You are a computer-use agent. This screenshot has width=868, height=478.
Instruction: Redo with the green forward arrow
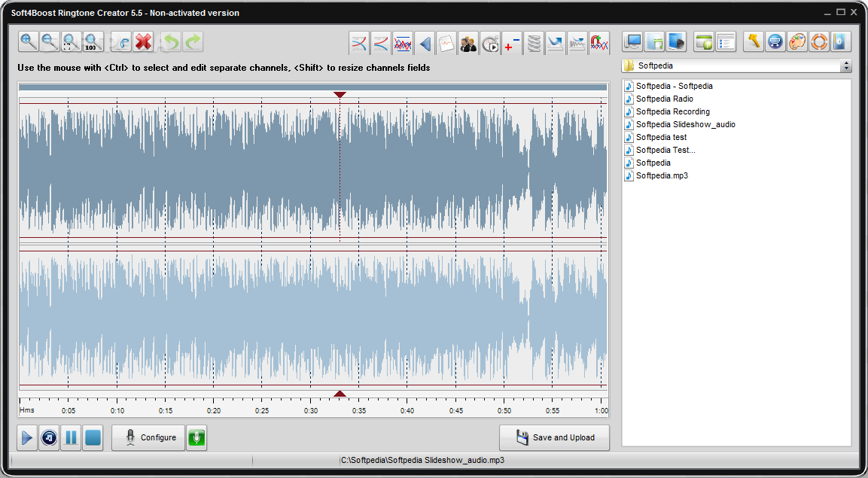193,42
